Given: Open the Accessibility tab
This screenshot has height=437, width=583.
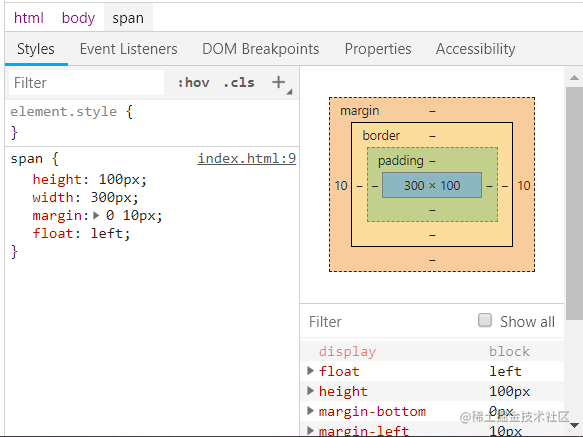Looking at the screenshot, I should [x=476, y=49].
